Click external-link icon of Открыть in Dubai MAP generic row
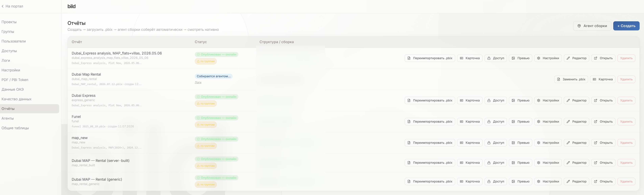This screenshot has height=195, width=644. click(595, 181)
